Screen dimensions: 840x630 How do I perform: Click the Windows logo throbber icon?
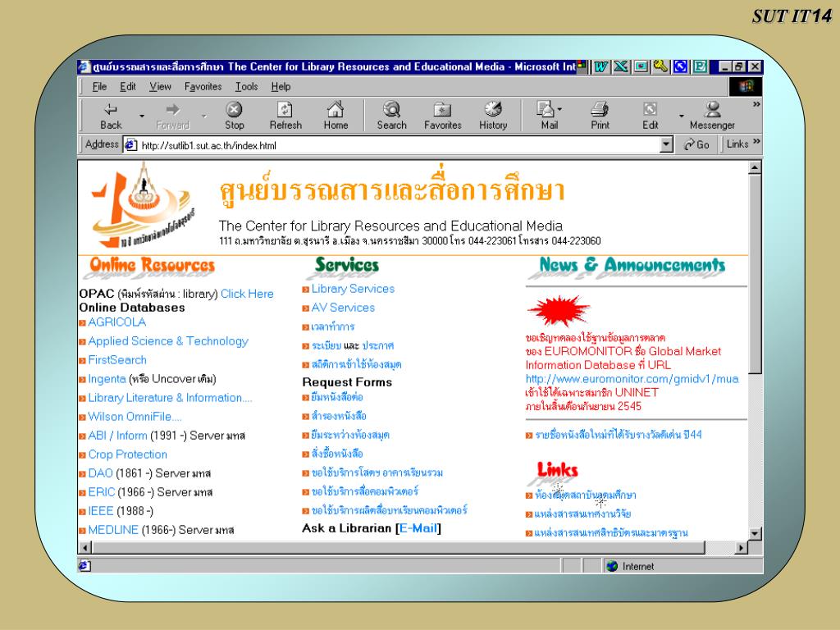click(745, 86)
